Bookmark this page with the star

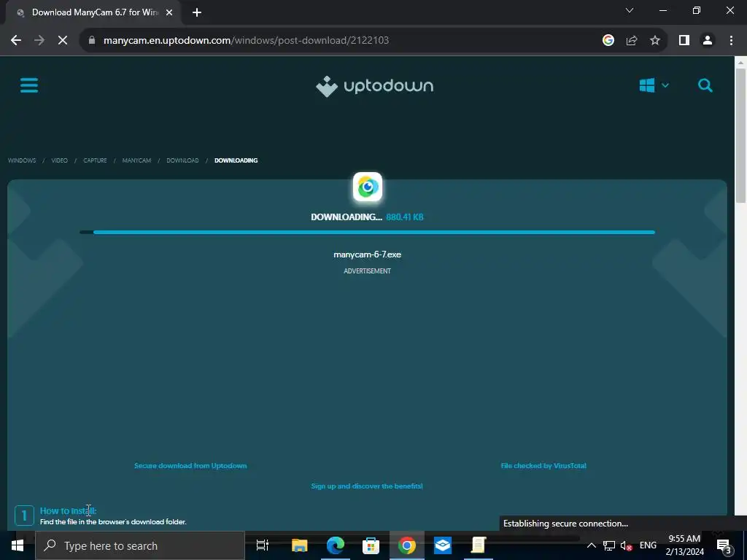tap(655, 41)
